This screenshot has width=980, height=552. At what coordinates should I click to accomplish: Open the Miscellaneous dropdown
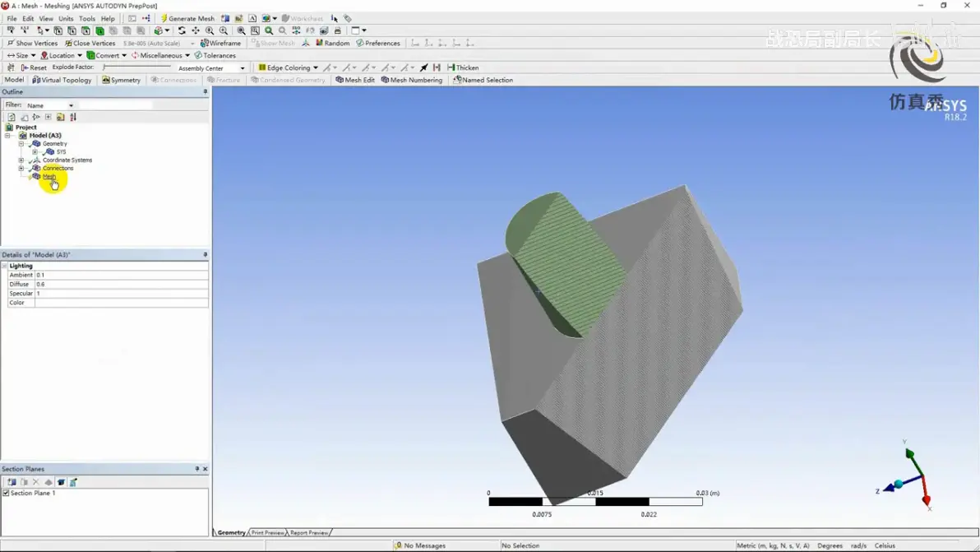pyautogui.click(x=160, y=56)
